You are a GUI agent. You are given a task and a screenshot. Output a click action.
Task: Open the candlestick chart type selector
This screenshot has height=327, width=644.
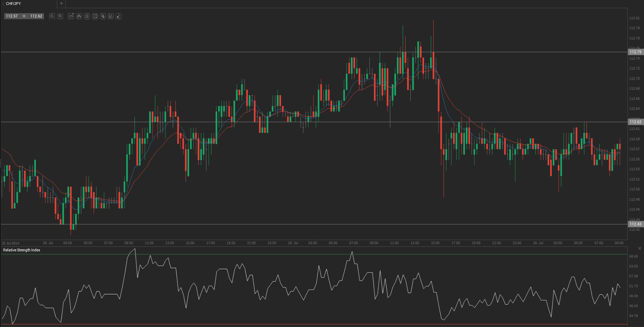pyautogui.click(x=79, y=16)
